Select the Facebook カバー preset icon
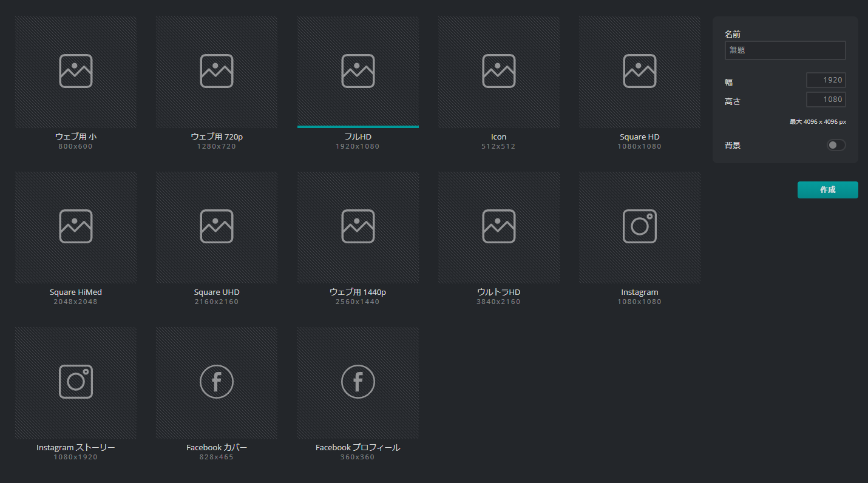Screen dimensions: 868x483 [x=217, y=382]
